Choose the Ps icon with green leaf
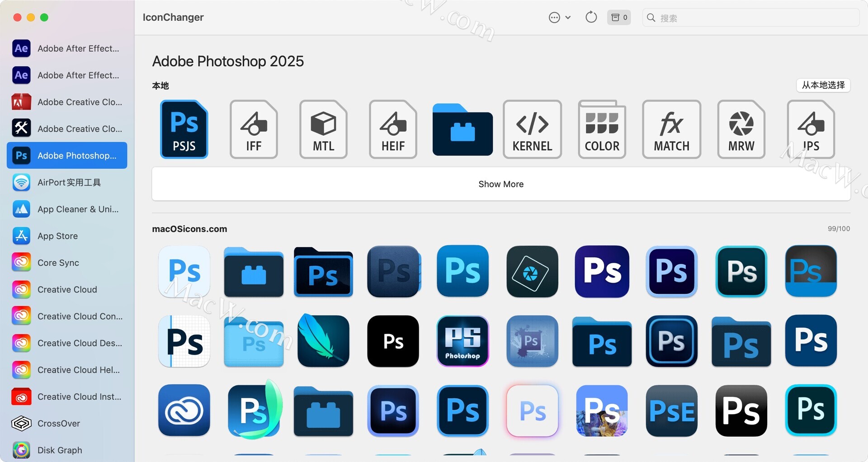 click(255, 410)
